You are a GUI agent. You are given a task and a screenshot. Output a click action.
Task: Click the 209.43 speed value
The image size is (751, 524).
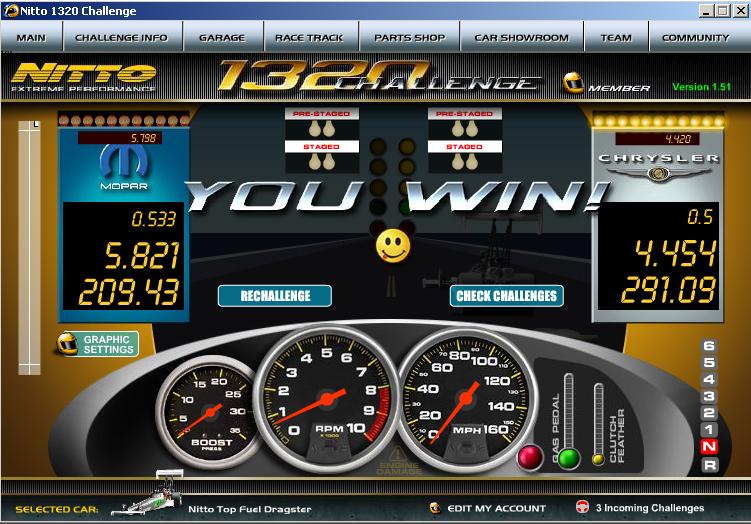point(129,292)
